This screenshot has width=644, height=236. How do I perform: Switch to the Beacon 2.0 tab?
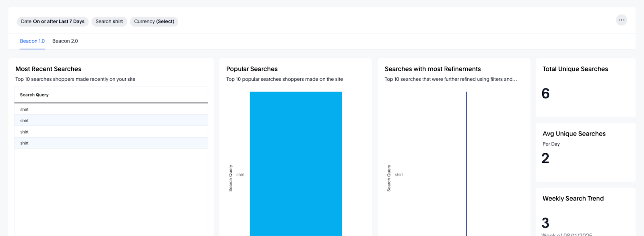pos(65,41)
